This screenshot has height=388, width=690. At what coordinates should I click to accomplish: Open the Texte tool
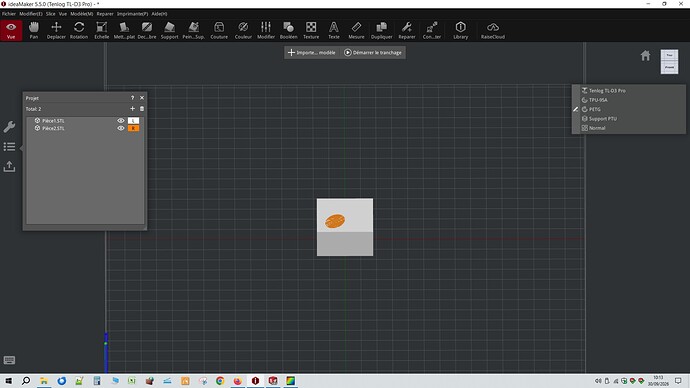tap(334, 30)
